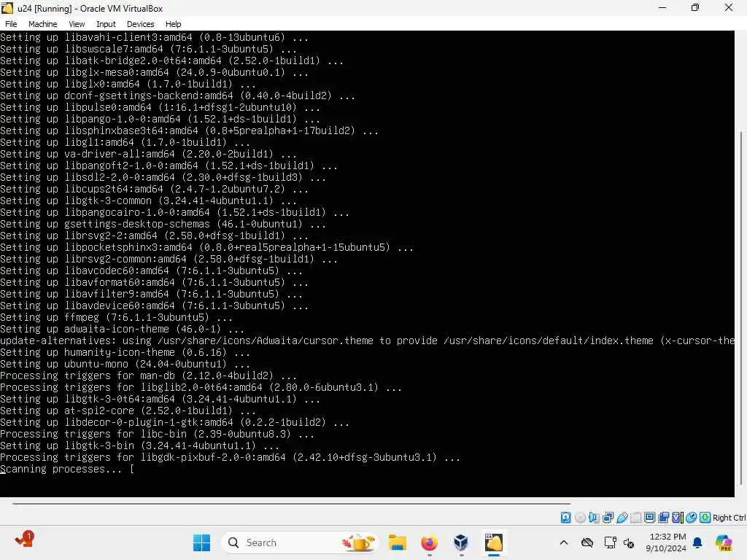Minimize the VirtualBox window
This screenshot has height=560, width=747.
(662, 7)
